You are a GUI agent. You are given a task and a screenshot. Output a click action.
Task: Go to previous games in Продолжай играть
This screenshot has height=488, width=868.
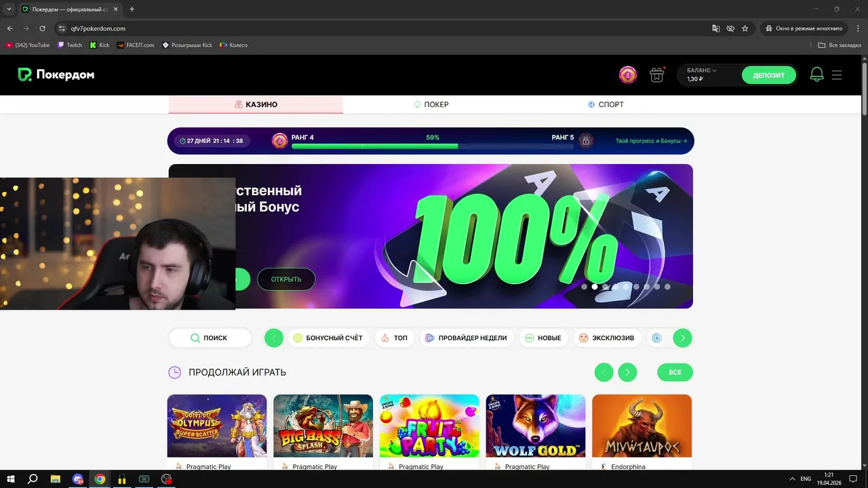coord(604,372)
